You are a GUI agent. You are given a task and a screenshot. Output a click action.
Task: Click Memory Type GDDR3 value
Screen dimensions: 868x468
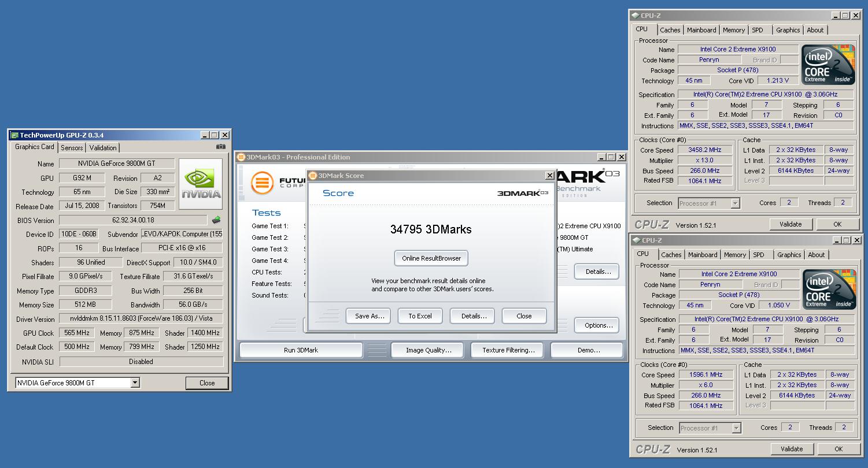click(x=85, y=291)
